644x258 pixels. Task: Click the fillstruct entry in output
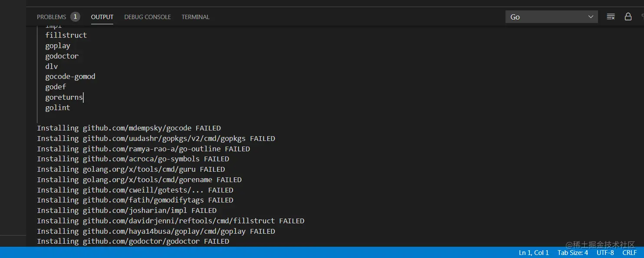click(x=66, y=35)
